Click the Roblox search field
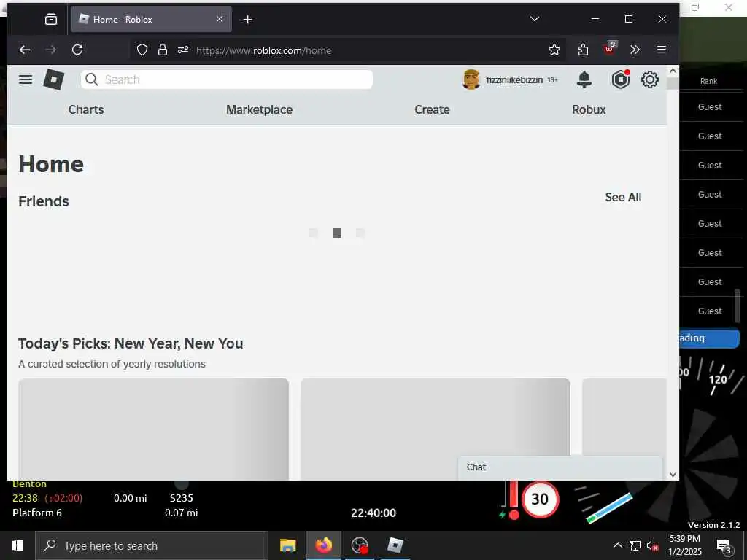Screen dimensions: 747x560 click(x=227, y=79)
